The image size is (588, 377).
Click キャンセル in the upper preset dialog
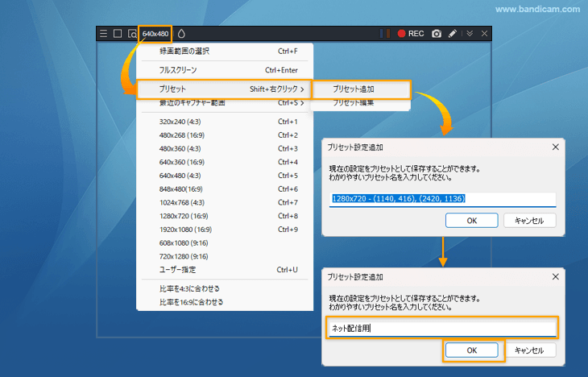[529, 221]
